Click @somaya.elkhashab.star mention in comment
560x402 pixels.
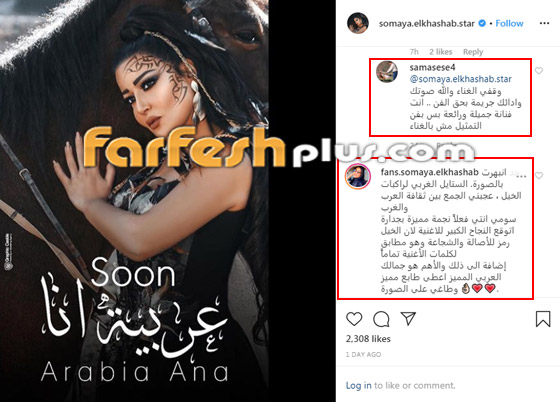(460, 79)
